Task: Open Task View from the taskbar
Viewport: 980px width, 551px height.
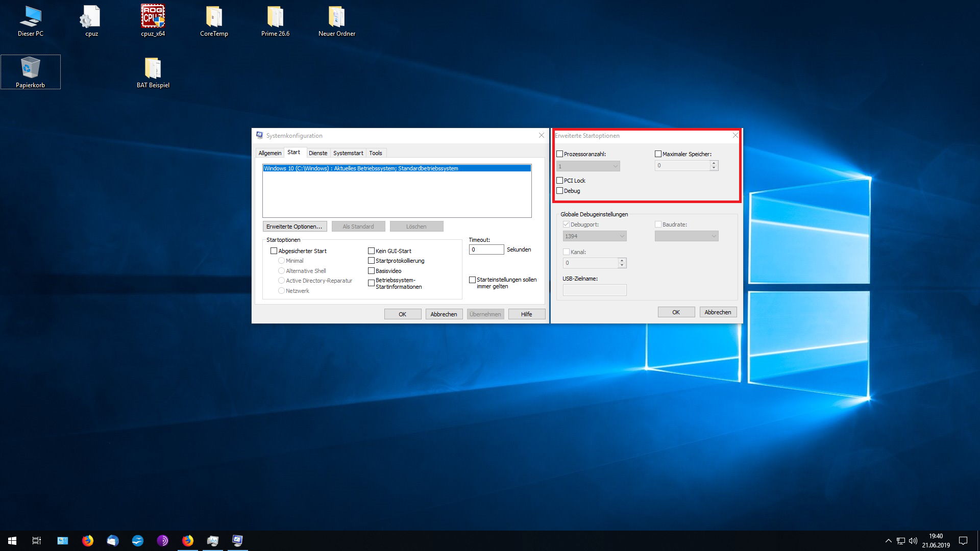Action: coord(37,541)
